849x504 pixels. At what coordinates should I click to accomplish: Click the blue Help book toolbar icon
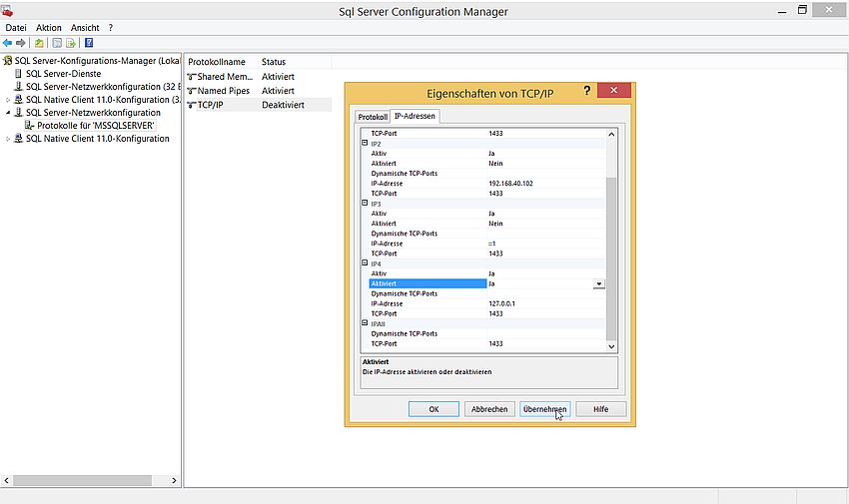point(89,43)
